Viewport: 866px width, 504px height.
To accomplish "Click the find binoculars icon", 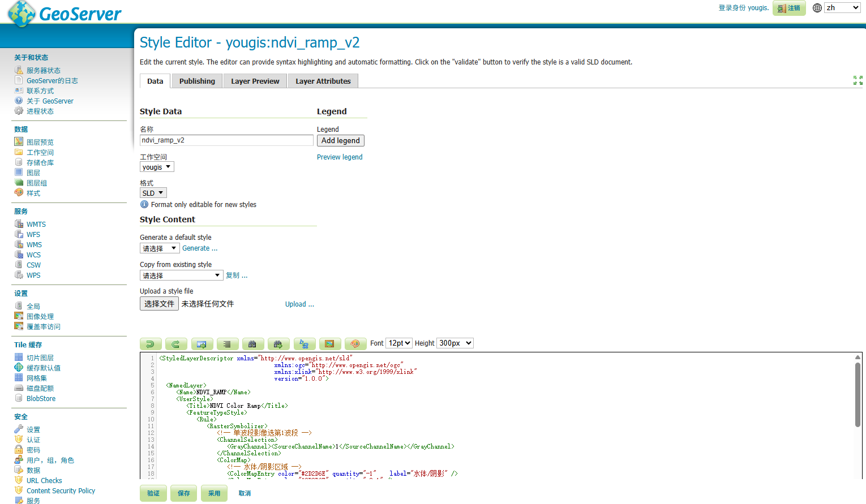I will (x=252, y=344).
